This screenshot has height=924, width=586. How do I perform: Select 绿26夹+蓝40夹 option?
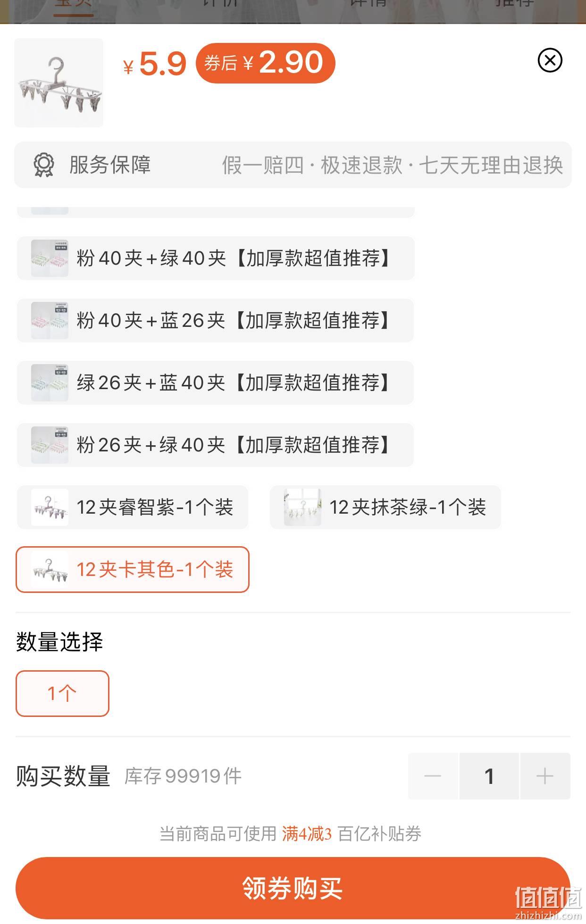click(x=215, y=383)
